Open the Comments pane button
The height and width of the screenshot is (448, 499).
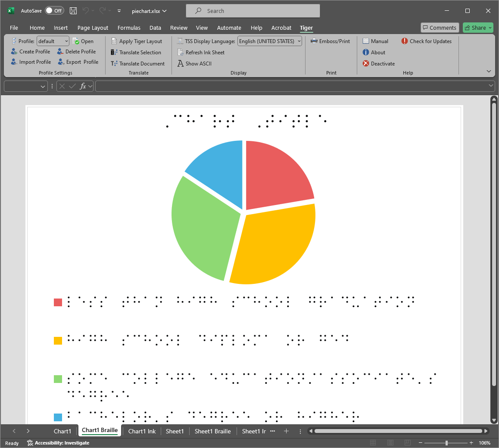[x=440, y=28]
